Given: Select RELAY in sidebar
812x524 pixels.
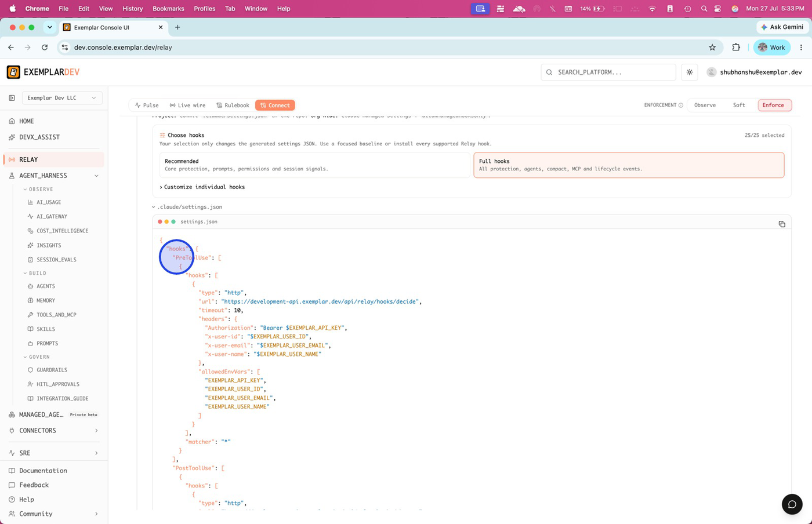Looking at the screenshot, I should 54,159.
